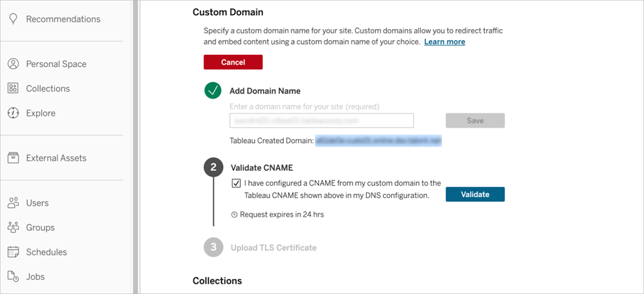Open the Learn more link
This screenshot has width=644, height=294.
click(x=444, y=42)
